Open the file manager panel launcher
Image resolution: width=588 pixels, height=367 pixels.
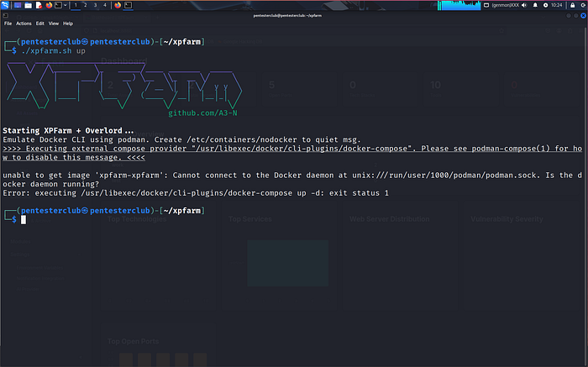click(x=28, y=5)
